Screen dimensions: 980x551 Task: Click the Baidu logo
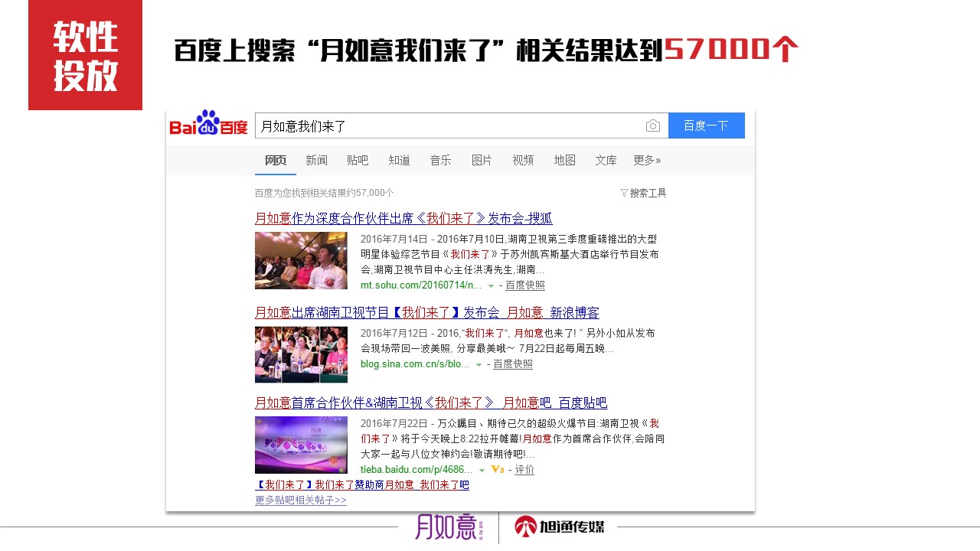(208, 123)
